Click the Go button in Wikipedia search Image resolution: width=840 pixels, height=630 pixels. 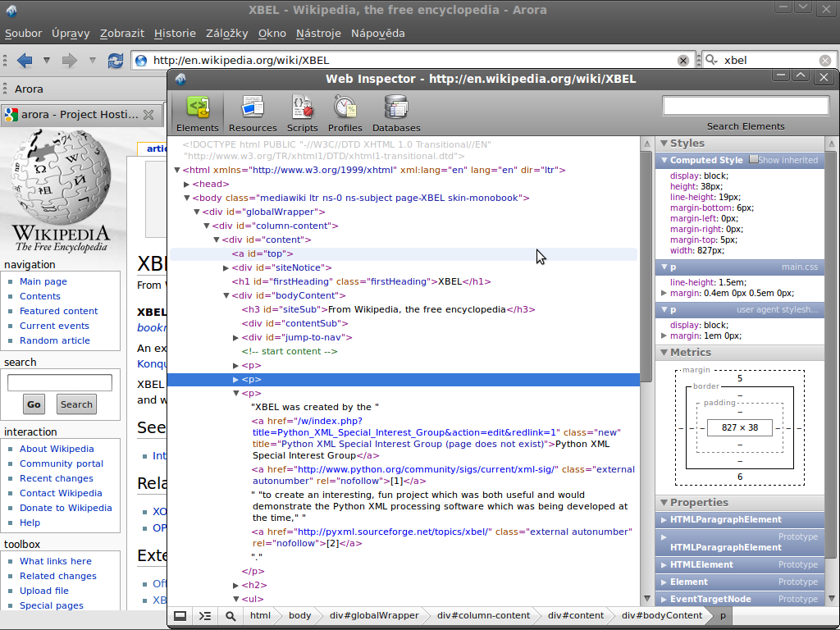pyautogui.click(x=34, y=404)
